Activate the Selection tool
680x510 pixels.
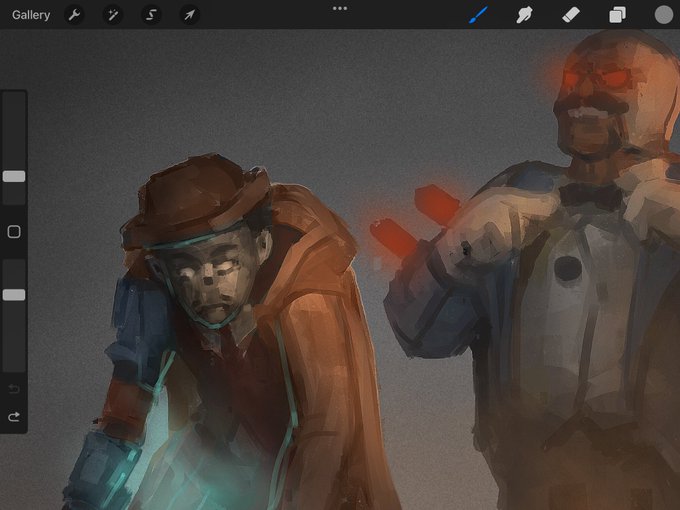coord(151,15)
